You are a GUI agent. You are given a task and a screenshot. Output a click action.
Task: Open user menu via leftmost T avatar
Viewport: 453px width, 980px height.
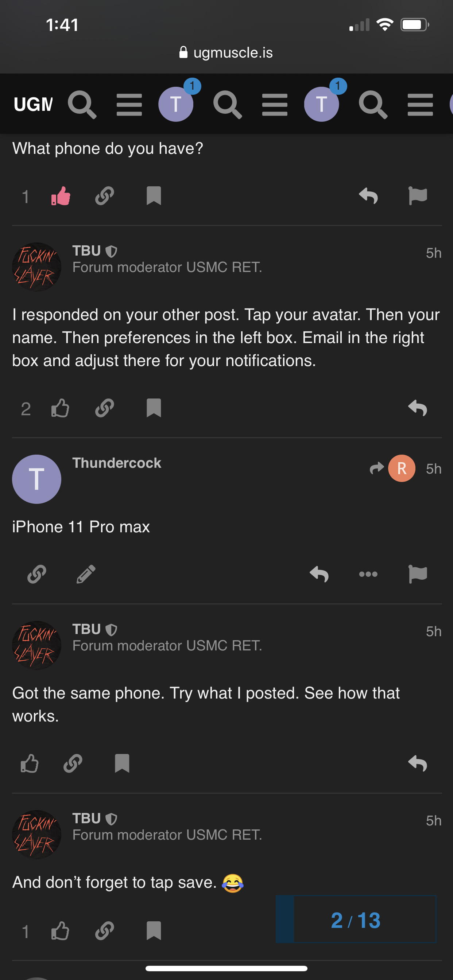176,104
